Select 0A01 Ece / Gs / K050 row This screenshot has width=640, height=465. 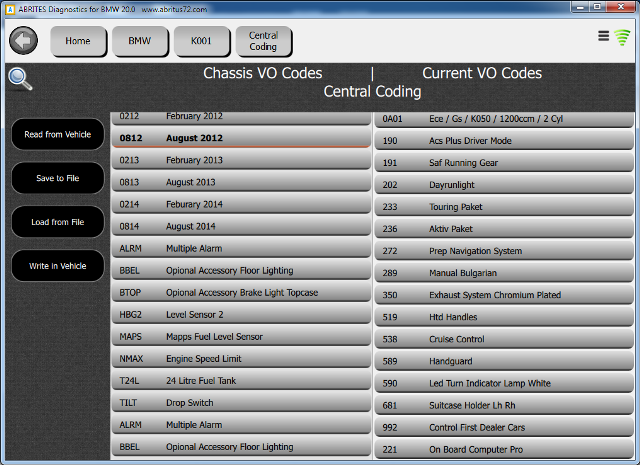(504, 119)
